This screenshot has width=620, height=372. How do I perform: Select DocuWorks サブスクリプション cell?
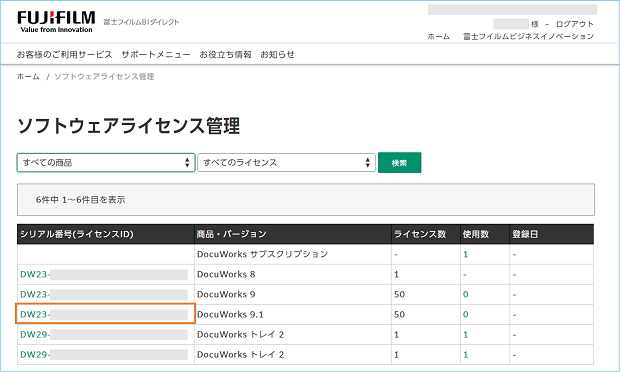tap(293, 254)
